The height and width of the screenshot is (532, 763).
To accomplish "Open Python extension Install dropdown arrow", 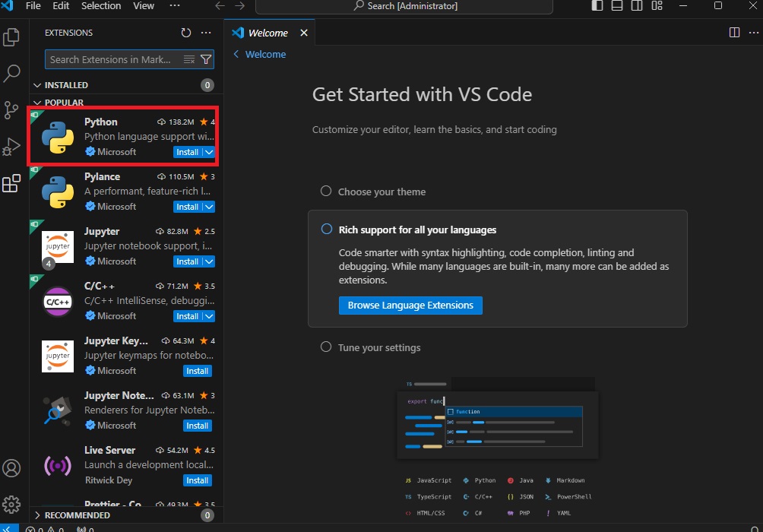I will pyautogui.click(x=209, y=152).
